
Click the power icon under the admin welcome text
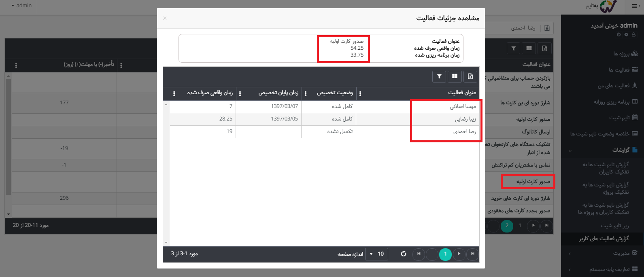point(618,35)
